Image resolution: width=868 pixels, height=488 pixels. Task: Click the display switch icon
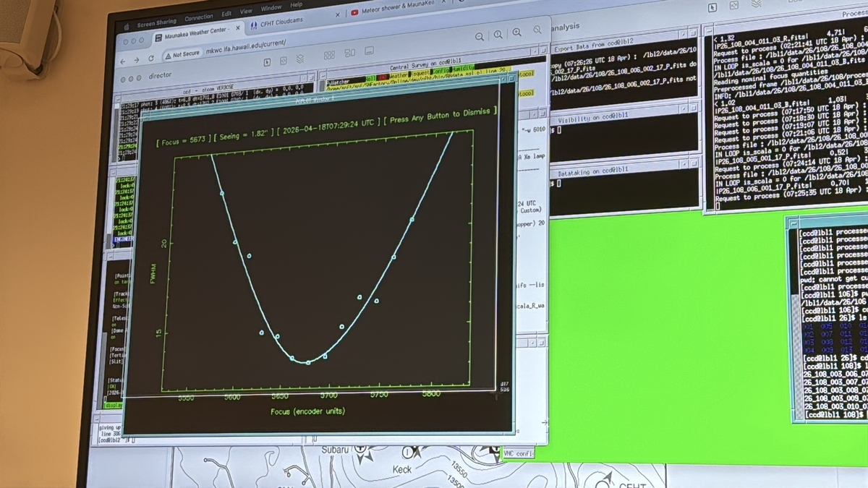click(x=349, y=53)
